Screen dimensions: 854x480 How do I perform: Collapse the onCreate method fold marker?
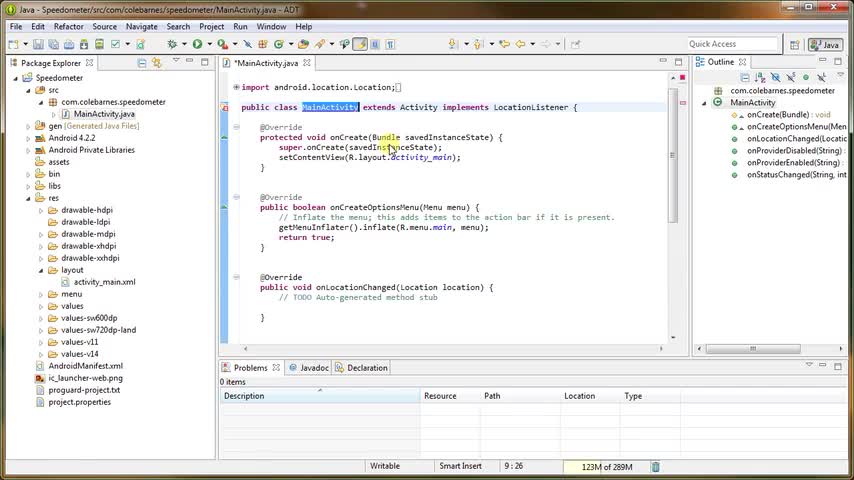[237, 127]
